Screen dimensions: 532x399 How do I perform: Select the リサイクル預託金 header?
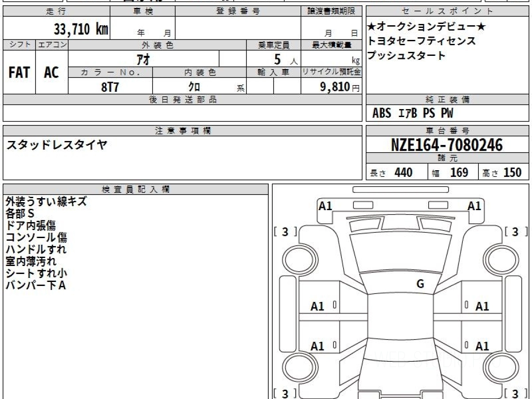[x=331, y=72]
